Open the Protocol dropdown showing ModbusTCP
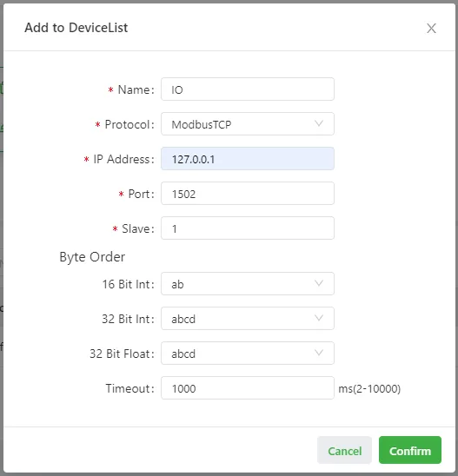Image resolution: width=458 pixels, height=476 pixels. pos(248,124)
